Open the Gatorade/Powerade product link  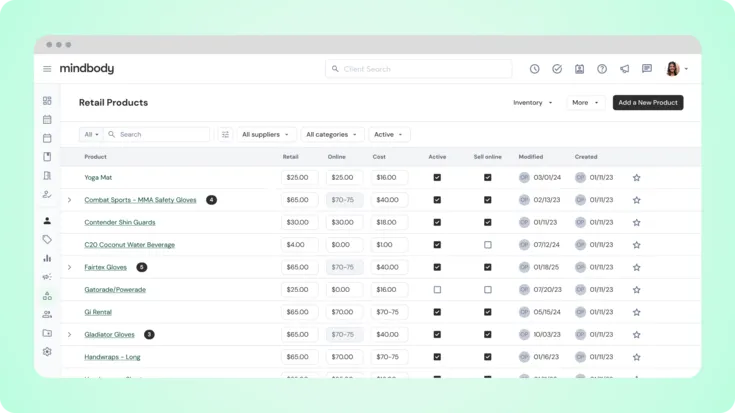(x=115, y=290)
